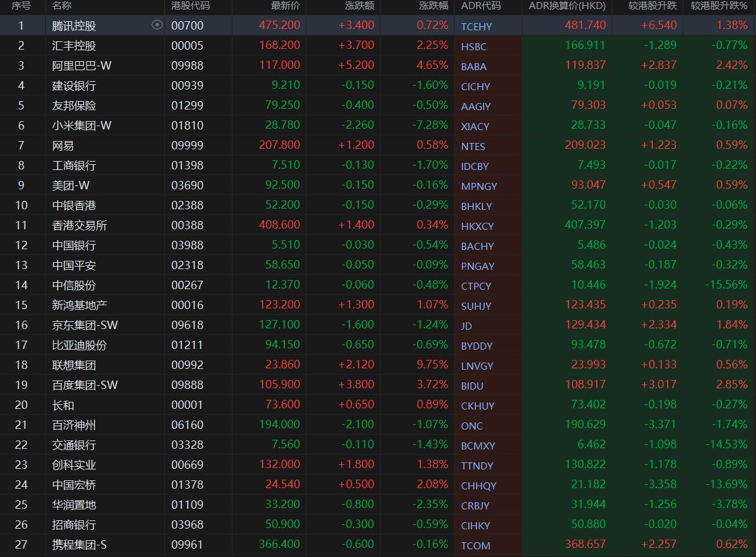Sort by the 港股代码 column header
The image size is (756, 557).
191,5
